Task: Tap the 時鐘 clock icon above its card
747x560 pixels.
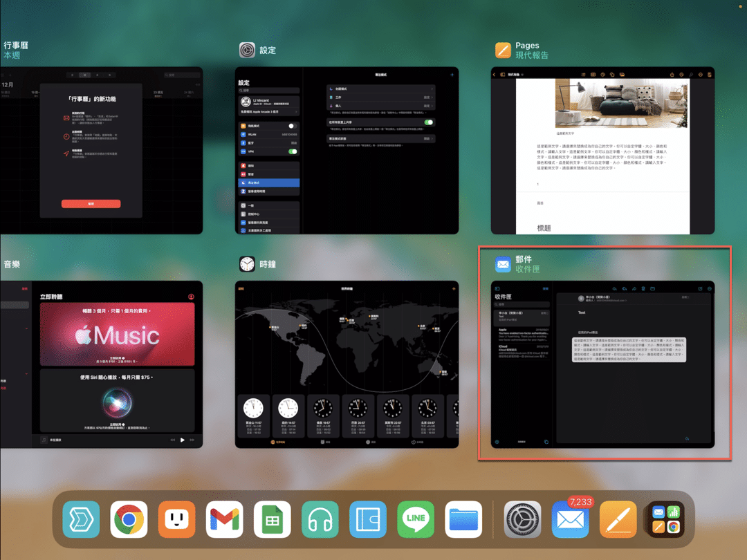Action: (247, 264)
